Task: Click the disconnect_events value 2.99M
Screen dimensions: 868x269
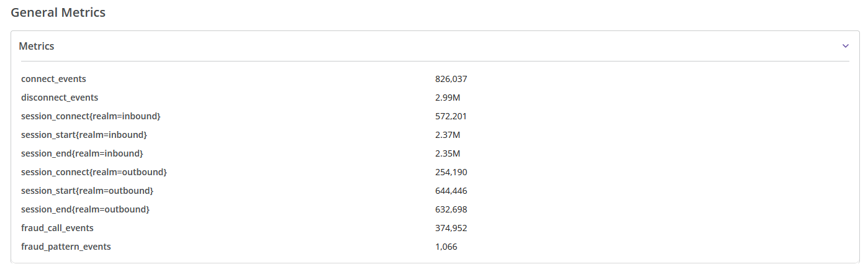Action: click(x=448, y=98)
